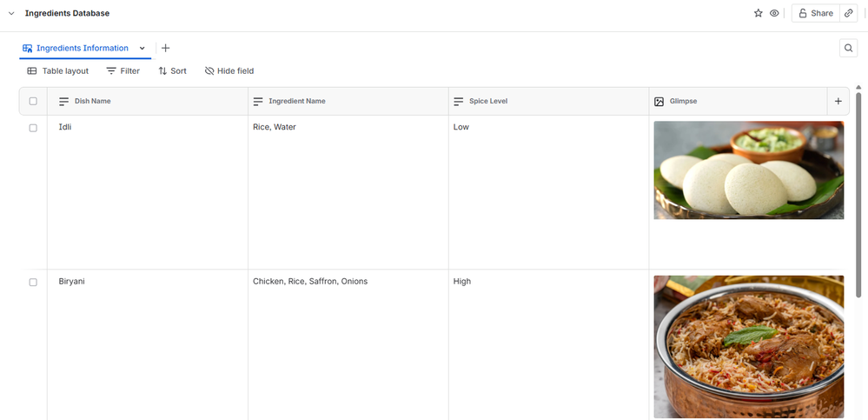Add a new view with plus
The image size is (868, 420).
(165, 48)
